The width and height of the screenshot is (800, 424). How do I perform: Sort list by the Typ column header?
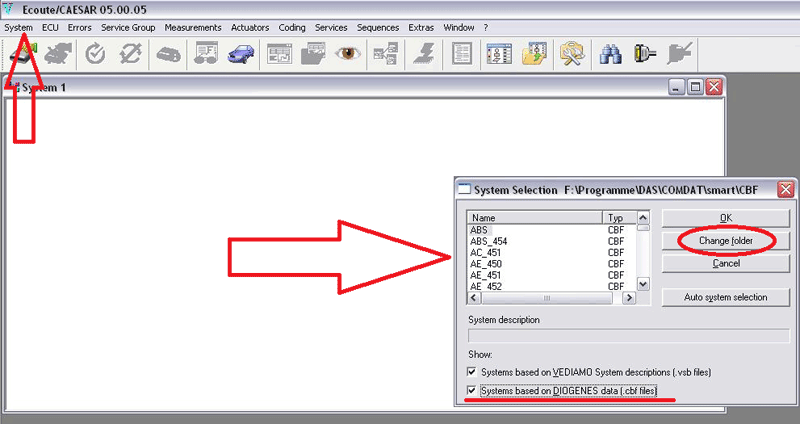[619, 218]
